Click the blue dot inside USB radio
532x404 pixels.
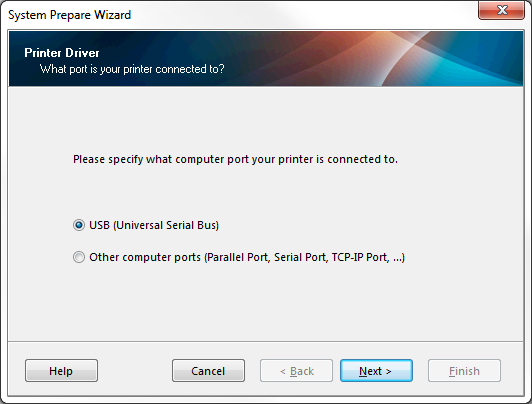(x=79, y=225)
